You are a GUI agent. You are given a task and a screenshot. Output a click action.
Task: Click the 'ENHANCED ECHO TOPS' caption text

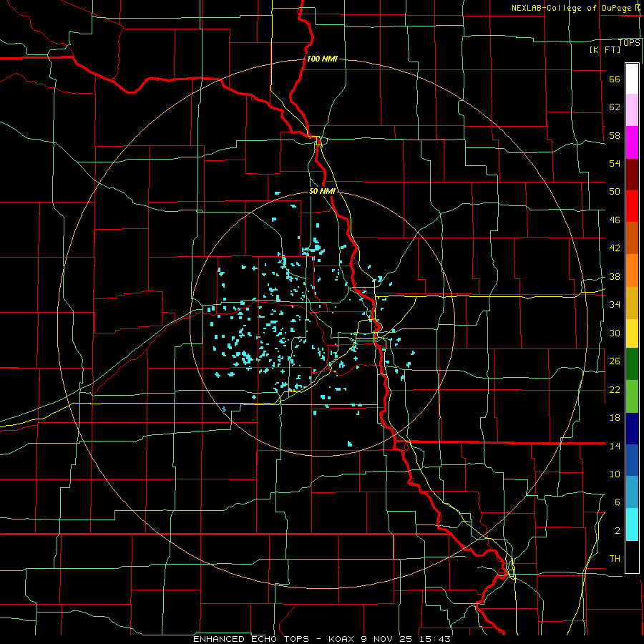(x=251, y=639)
